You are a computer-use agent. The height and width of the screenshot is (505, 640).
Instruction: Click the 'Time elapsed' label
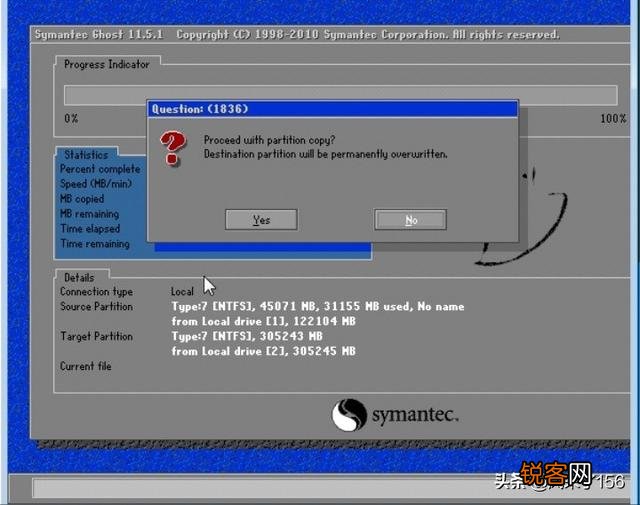90,229
